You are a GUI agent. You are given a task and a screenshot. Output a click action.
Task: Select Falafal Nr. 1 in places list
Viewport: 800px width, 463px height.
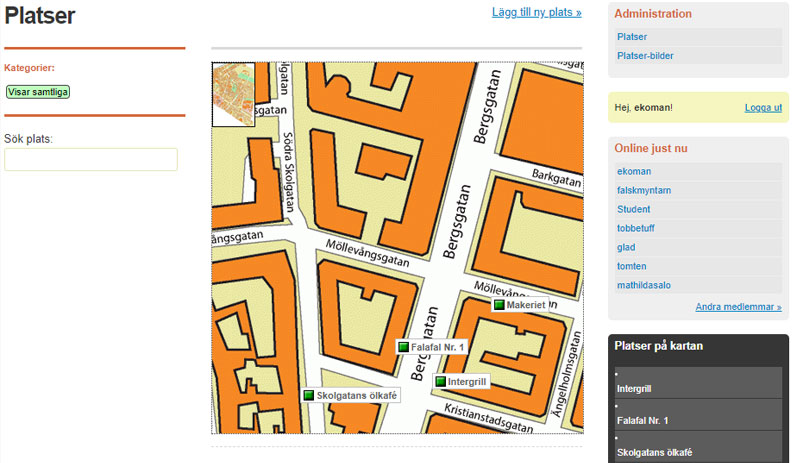[x=642, y=421]
